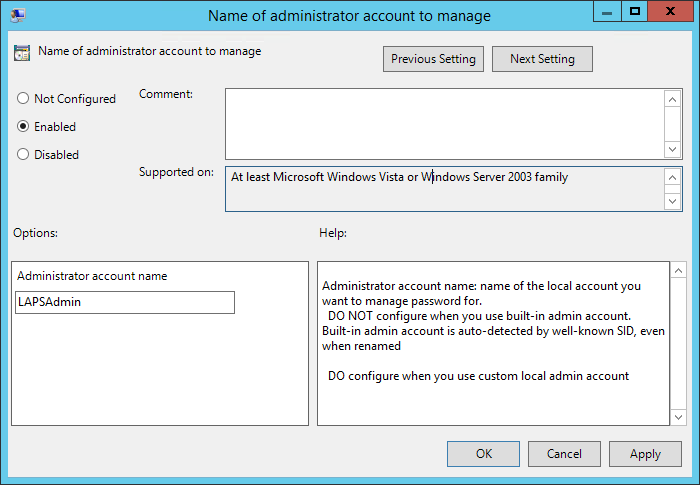This screenshot has height=485, width=700.
Task: Select the Enabled radio button
Action: click(23, 127)
